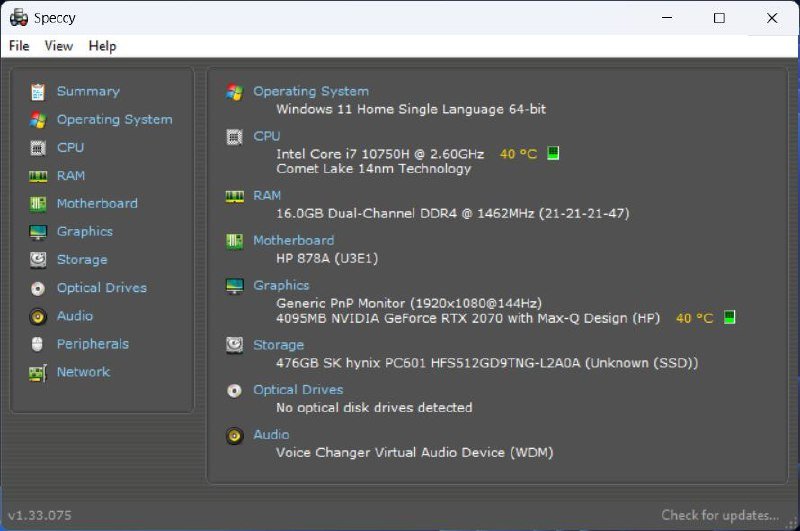
Task: Click the RAM stick icon in sidebar
Action: click(x=38, y=176)
